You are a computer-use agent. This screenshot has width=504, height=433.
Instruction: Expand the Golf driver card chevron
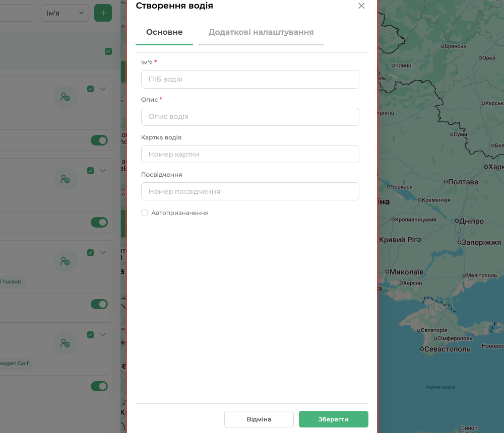103,335
